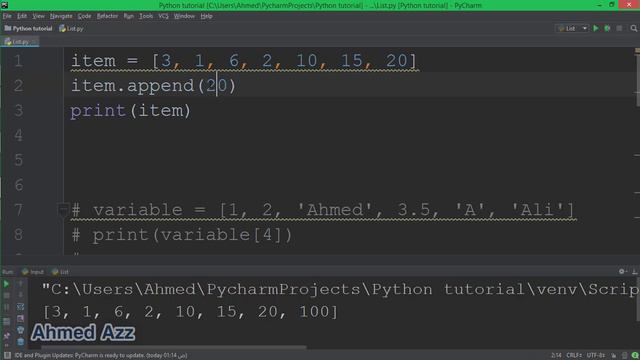Open the List run configuration dropdown

click(x=572, y=28)
